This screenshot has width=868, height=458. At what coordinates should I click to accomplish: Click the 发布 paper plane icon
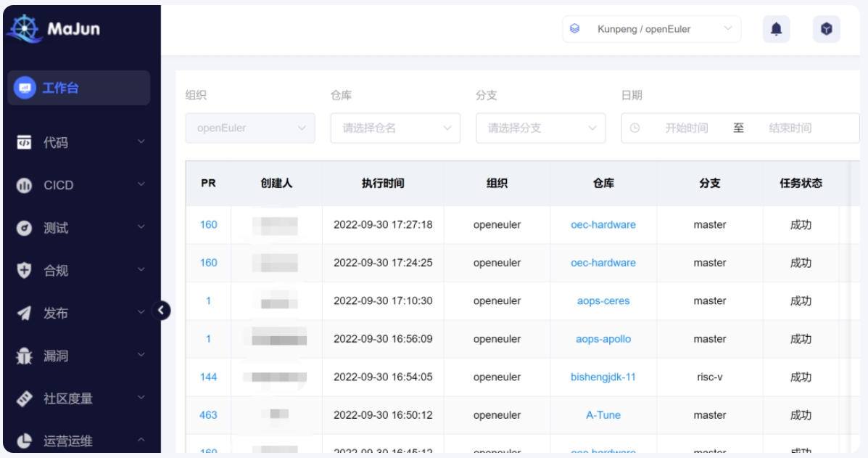(24, 314)
